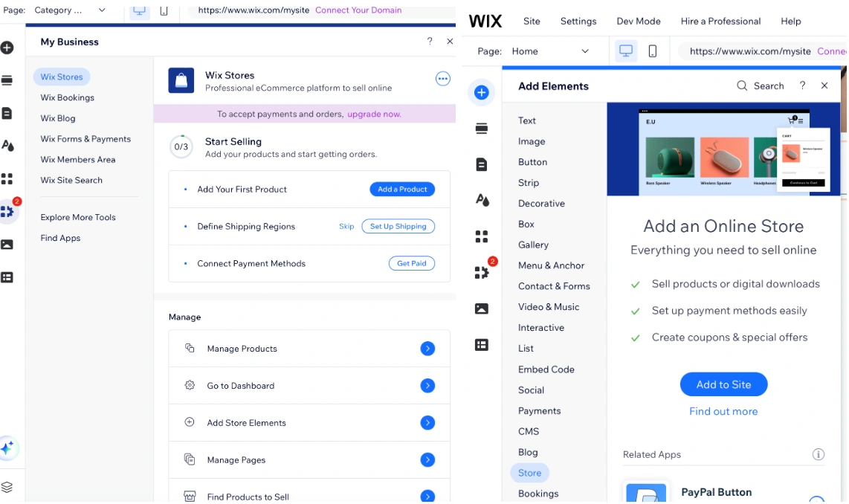Click help question mark in Add Elements panel
Viewport: 849px width, 504px height.
[x=802, y=85]
